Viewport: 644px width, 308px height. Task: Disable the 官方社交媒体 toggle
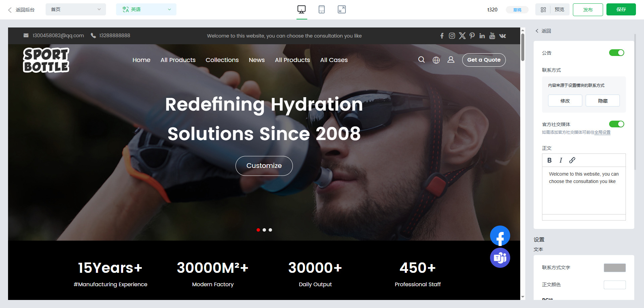(x=616, y=124)
